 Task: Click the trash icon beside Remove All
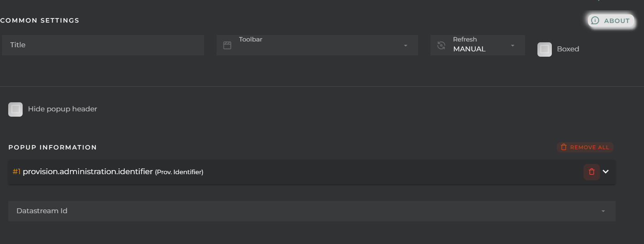pyautogui.click(x=564, y=147)
